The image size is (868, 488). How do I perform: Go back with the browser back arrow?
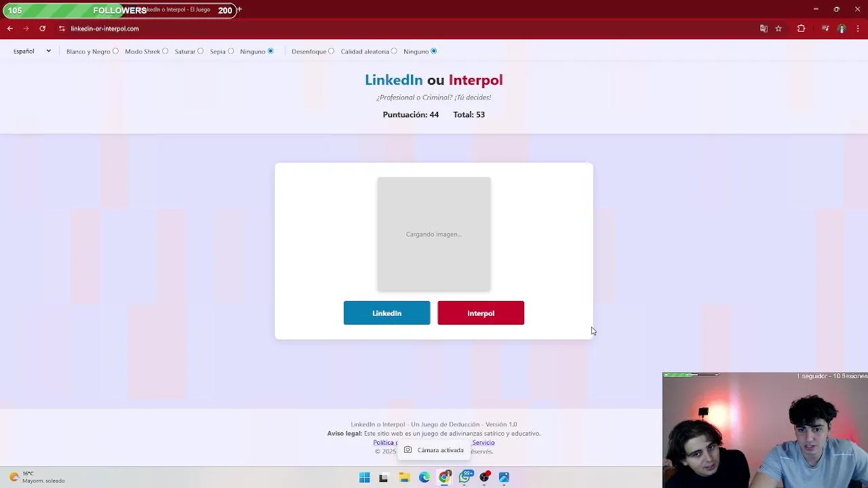click(x=10, y=28)
